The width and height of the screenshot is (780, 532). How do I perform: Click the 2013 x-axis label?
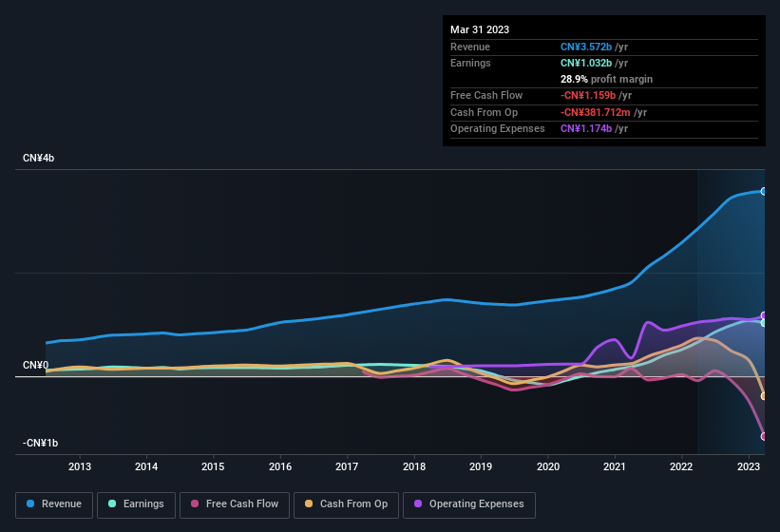(x=80, y=466)
